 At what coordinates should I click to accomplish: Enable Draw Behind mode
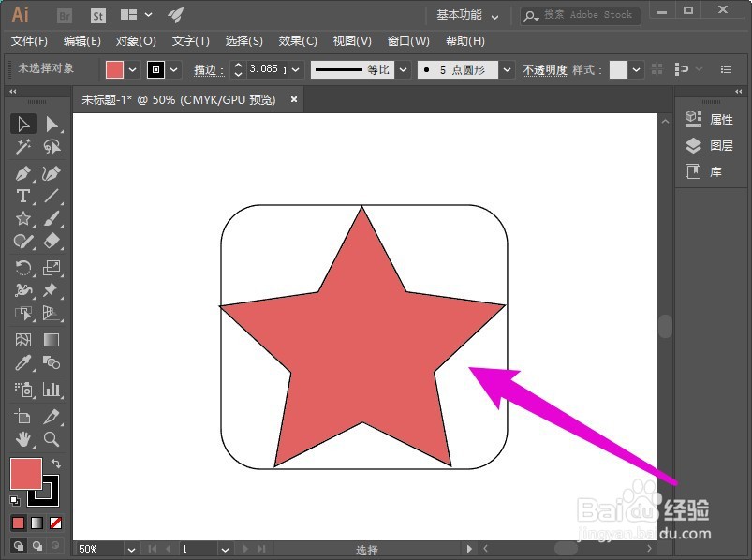37,546
